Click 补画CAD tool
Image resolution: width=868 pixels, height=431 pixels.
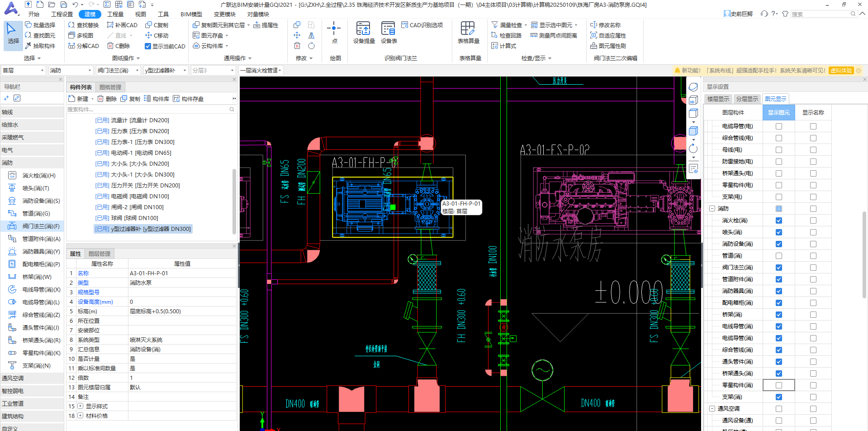point(122,25)
